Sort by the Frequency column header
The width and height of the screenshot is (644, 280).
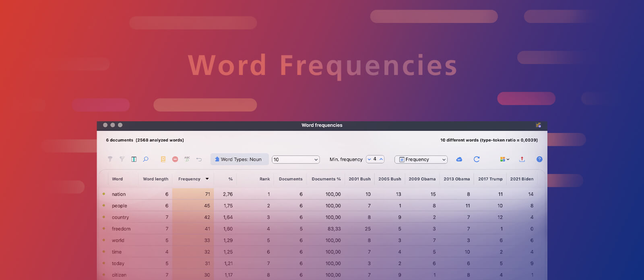(189, 179)
